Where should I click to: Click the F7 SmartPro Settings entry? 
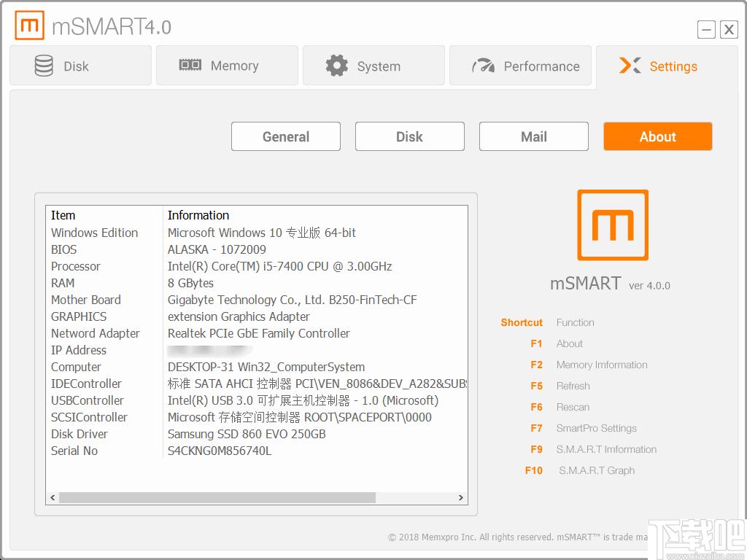coord(583,428)
